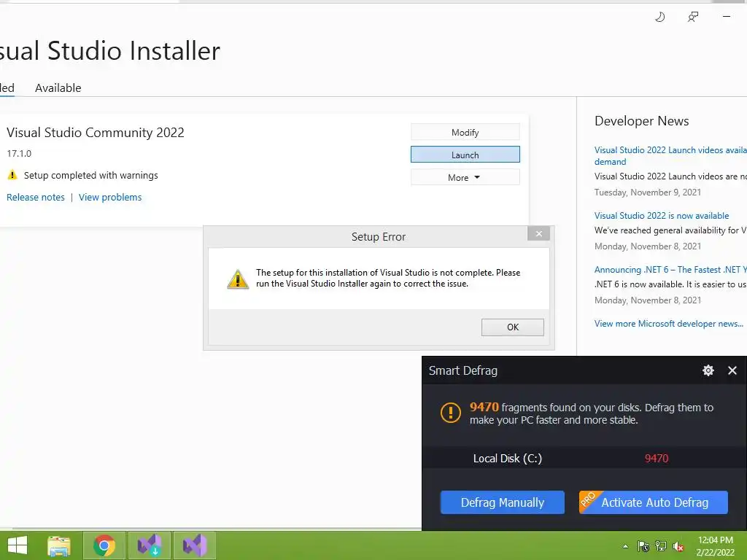The height and width of the screenshot is (560, 747).
Task: Open Visual Studio Installer taskbar icon
Action: tap(150, 545)
